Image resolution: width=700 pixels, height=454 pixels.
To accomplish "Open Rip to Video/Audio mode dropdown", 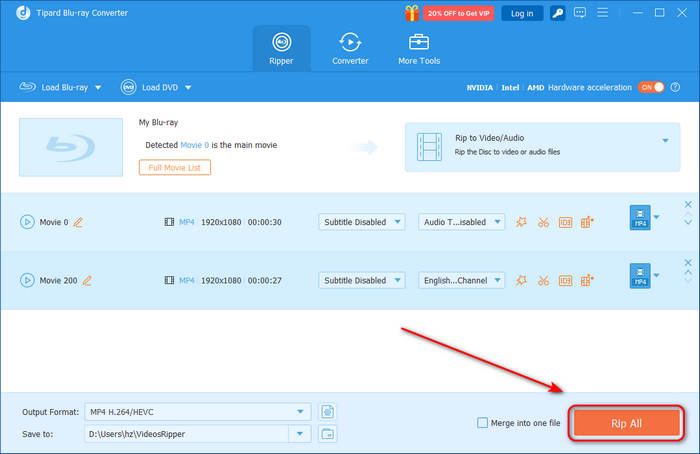I will (665, 140).
